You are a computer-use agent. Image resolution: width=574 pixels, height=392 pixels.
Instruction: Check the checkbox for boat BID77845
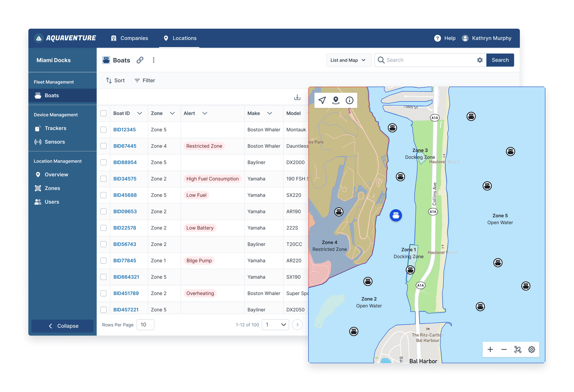[x=104, y=260]
